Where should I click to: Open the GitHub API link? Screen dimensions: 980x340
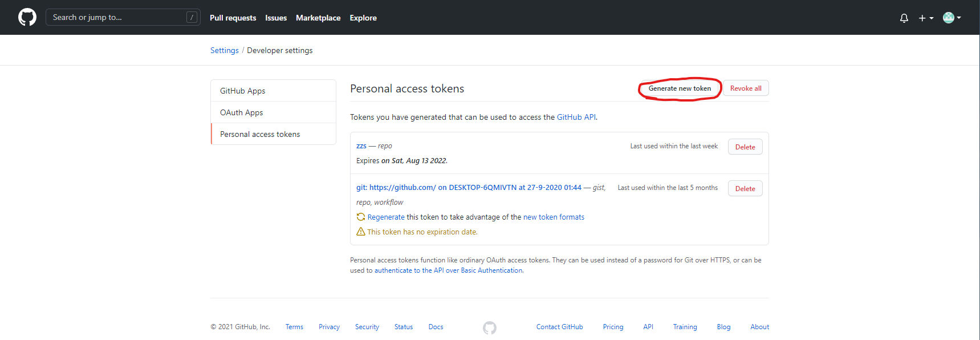point(576,117)
